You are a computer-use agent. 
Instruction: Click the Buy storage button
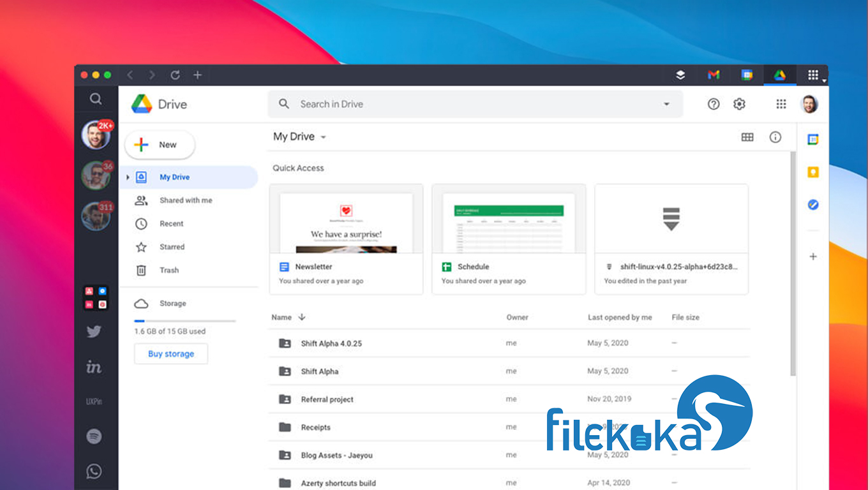(x=171, y=354)
